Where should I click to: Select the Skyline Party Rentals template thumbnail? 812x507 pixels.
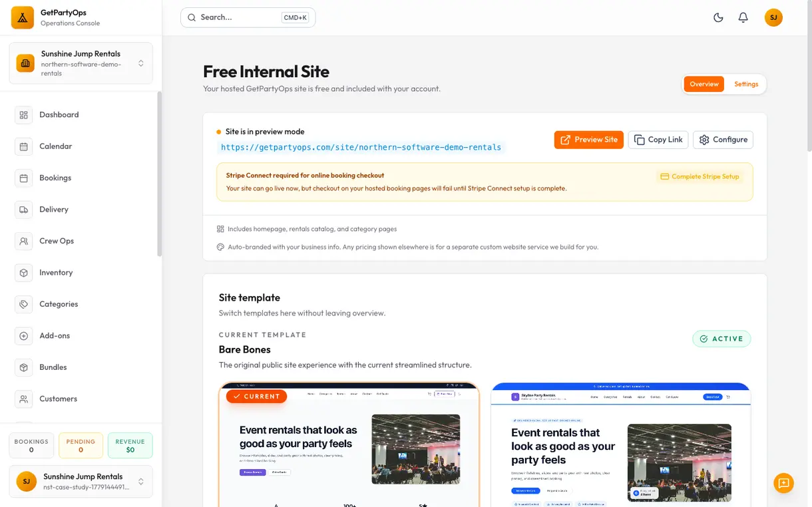[621, 444]
